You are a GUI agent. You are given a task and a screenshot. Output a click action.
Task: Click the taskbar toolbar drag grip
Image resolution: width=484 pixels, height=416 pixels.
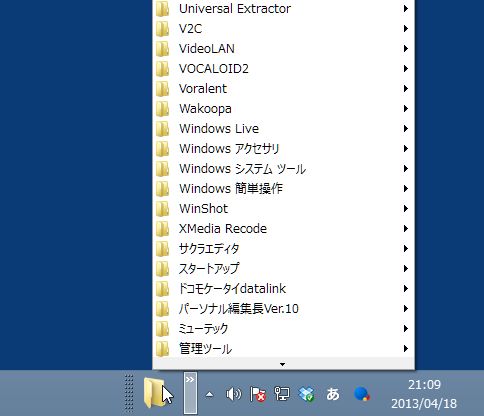(129, 393)
